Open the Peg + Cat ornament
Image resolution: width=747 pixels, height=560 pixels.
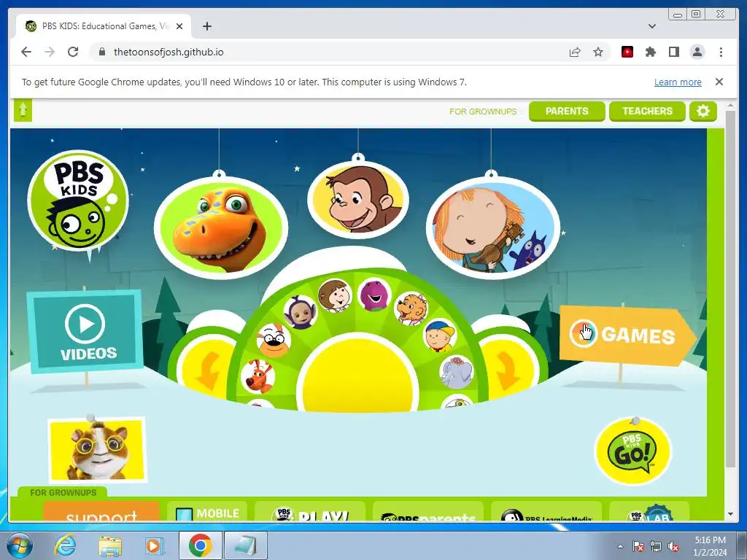(x=493, y=227)
